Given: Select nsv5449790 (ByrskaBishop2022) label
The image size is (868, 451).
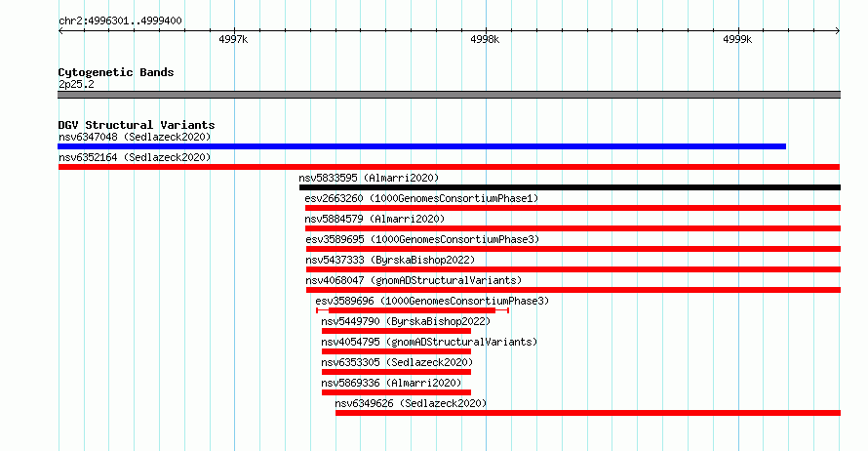Looking at the screenshot, I should pyautogui.click(x=406, y=321).
